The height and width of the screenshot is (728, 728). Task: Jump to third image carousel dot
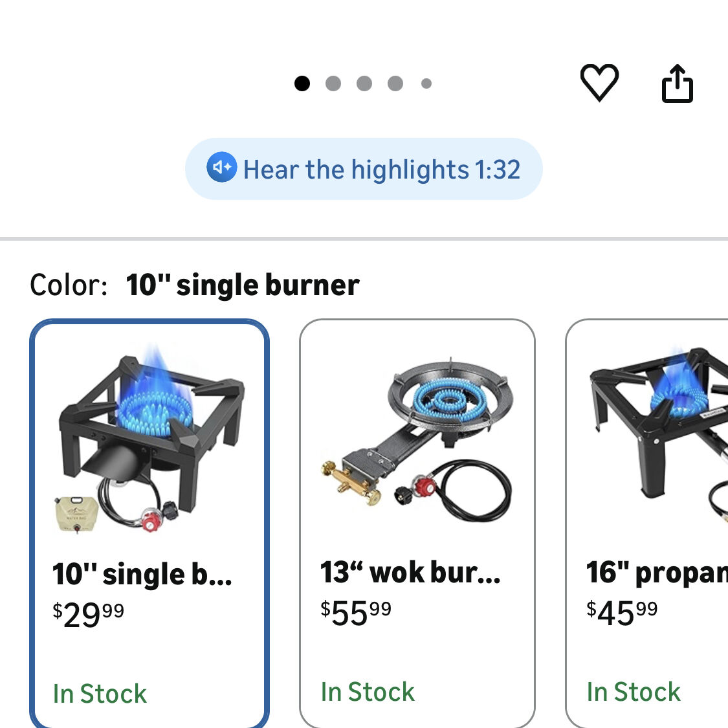(364, 83)
